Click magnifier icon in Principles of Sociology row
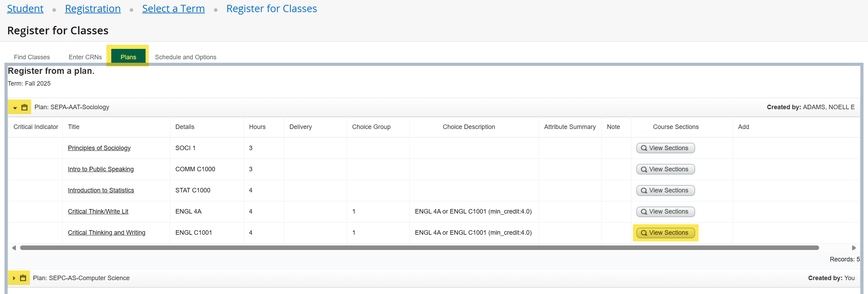This screenshot has height=294, width=868. pos(644,148)
